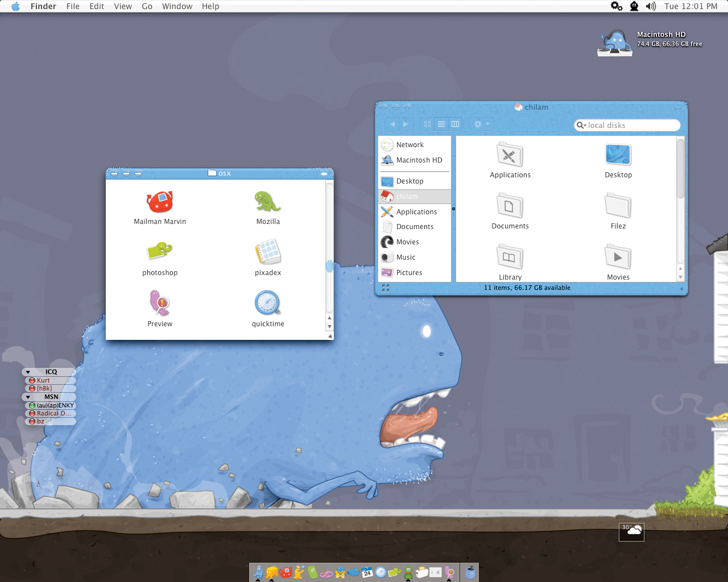Collapse the ICQ group triangle
Image resolution: width=728 pixels, height=582 pixels.
[28, 372]
